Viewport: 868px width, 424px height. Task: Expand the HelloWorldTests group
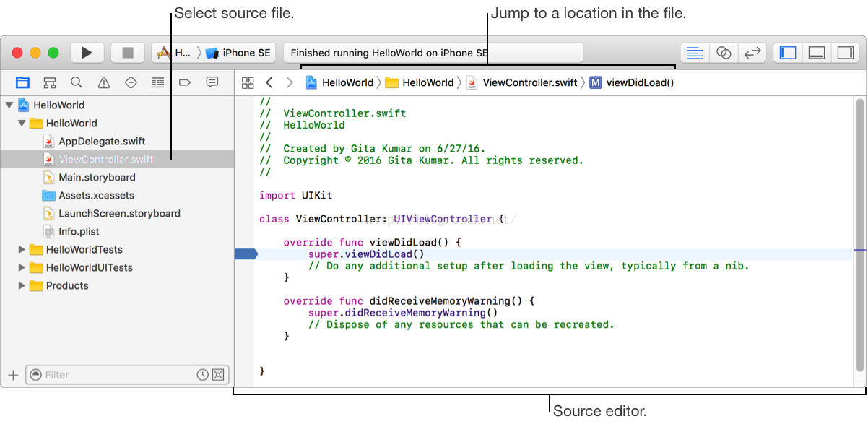coord(22,249)
